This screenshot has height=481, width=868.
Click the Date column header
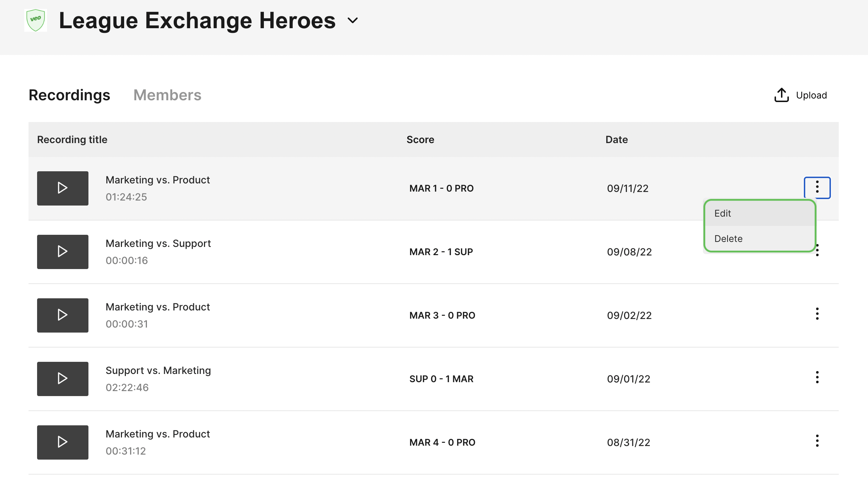[617, 140]
